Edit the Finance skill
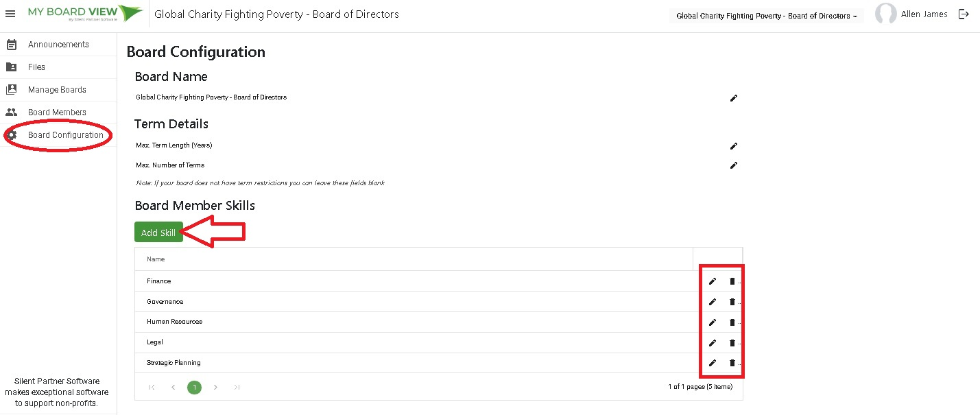Image resolution: width=980 pixels, height=415 pixels. point(713,281)
